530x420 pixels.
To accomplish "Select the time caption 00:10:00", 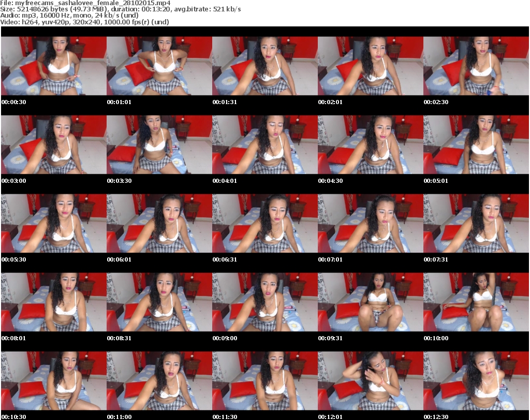I will 436,338.
